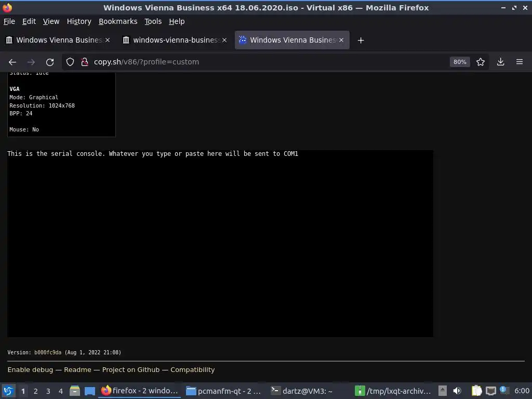Click Enable debug link
This screenshot has height=399, width=532.
pyautogui.click(x=30, y=370)
